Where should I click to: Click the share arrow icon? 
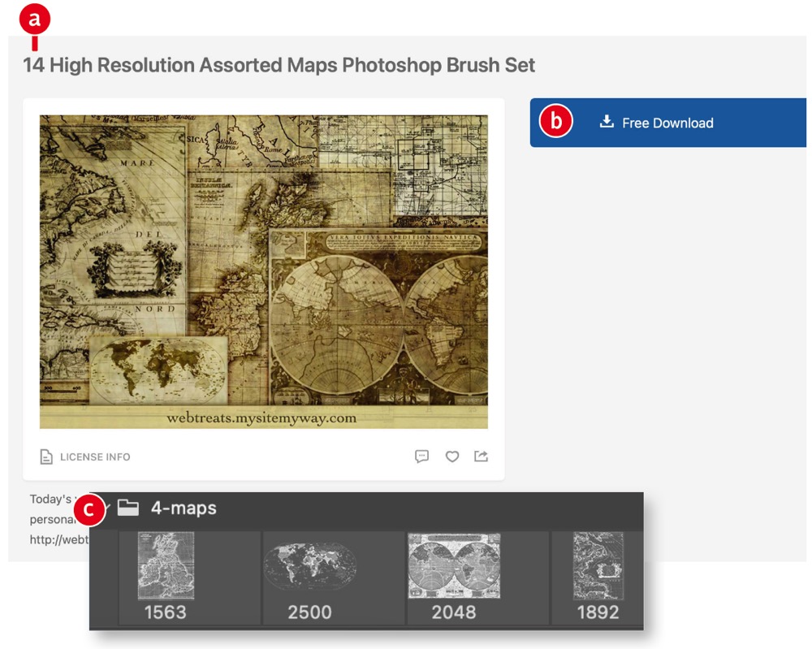[x=481, y=456]
